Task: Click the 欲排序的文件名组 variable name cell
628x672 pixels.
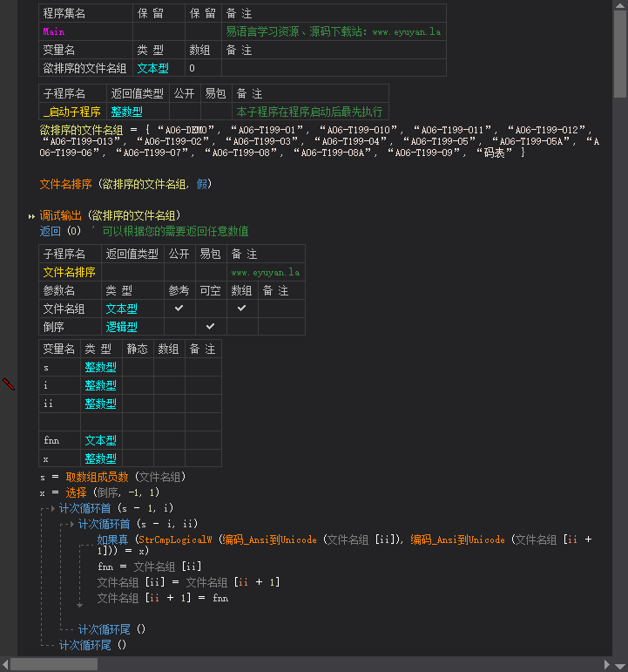Action: point(85,68)
